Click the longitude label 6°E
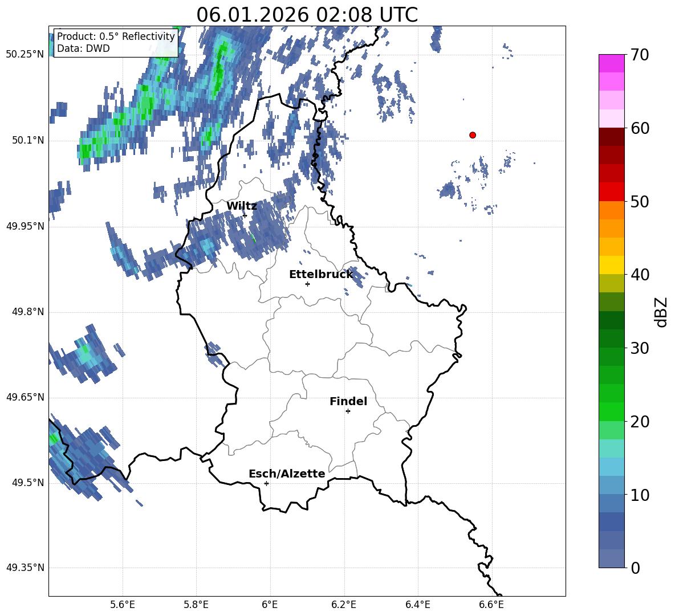675x616 pixels. 270,605
